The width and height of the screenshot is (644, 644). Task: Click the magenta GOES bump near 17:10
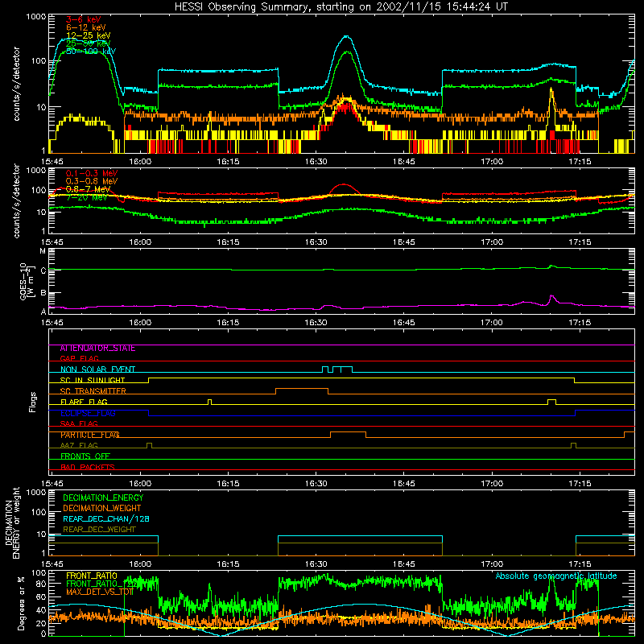coord(551,298)
